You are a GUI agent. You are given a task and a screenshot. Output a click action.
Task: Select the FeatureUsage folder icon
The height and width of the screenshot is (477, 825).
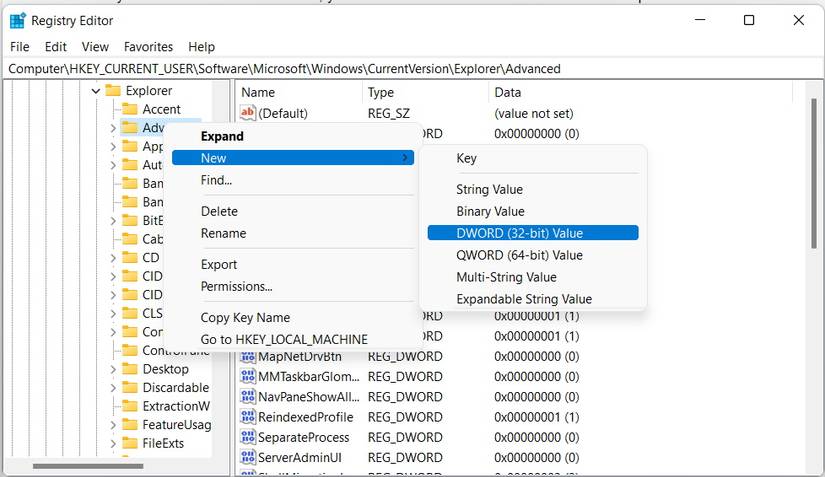coord(130,424)
